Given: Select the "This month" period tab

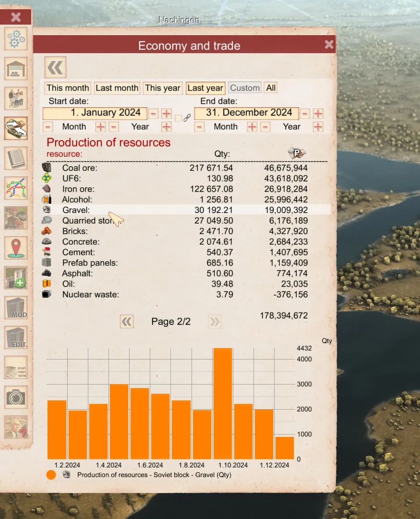Looking at the screenshot, I should click(x=68, y=88).
